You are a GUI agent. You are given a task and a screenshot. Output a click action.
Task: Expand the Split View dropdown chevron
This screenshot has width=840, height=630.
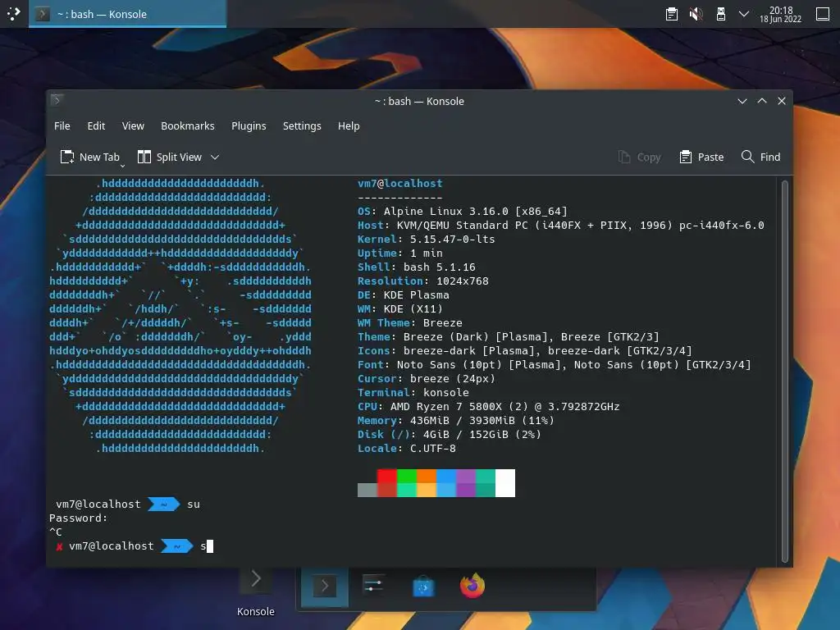tap(215, 157)
